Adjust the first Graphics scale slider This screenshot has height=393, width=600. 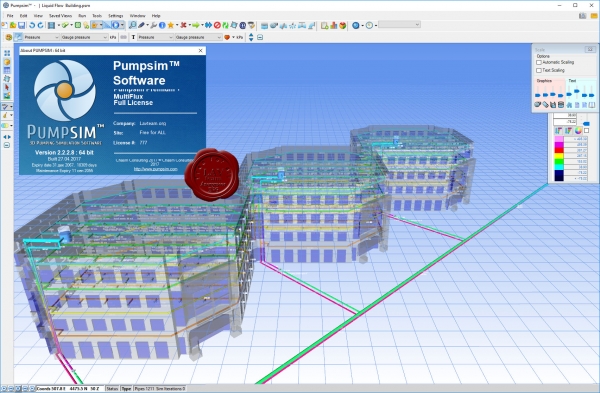538,95
